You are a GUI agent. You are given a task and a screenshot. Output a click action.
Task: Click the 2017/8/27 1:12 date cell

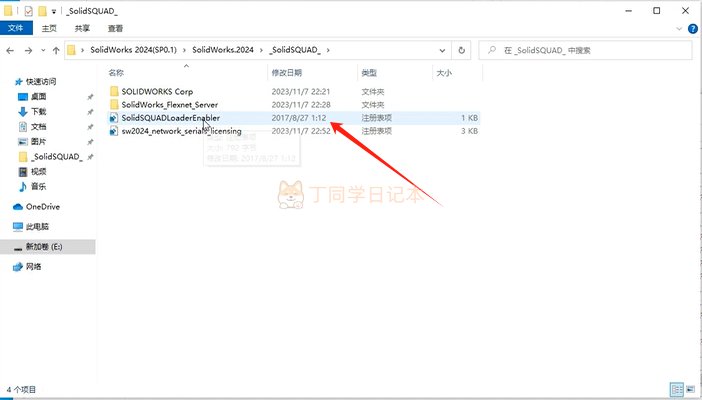coord(299,118)
